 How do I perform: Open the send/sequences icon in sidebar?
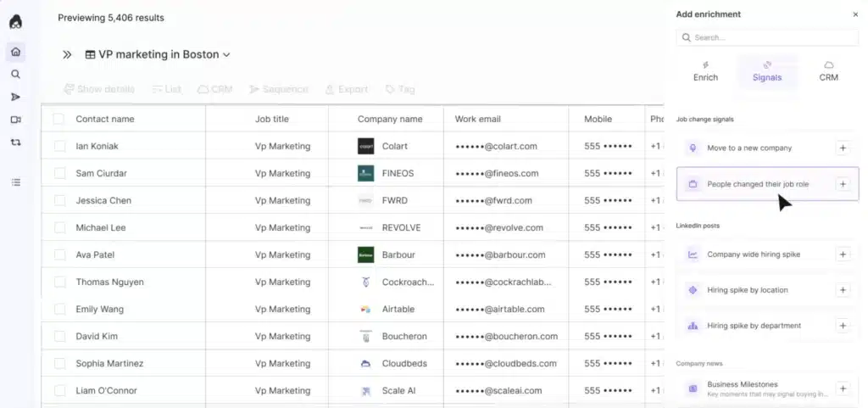[15, 97]
